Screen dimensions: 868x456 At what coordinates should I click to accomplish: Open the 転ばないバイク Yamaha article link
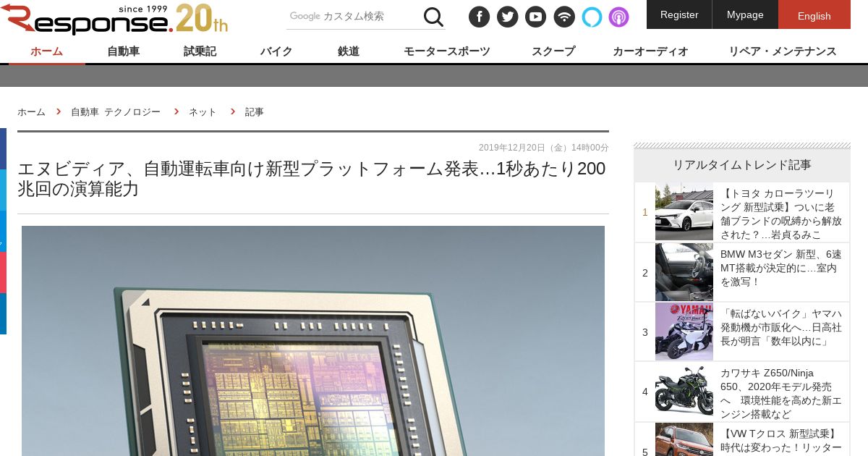click(781, 327)
